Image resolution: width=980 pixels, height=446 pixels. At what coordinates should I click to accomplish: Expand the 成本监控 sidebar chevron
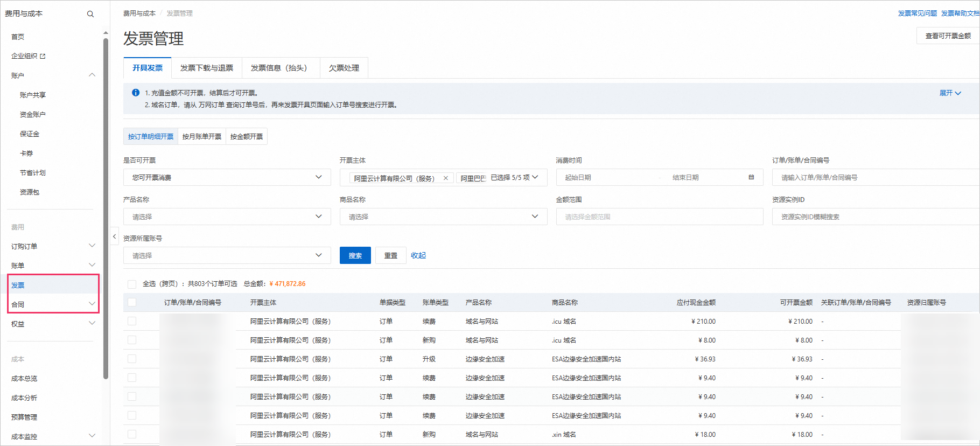92,436
